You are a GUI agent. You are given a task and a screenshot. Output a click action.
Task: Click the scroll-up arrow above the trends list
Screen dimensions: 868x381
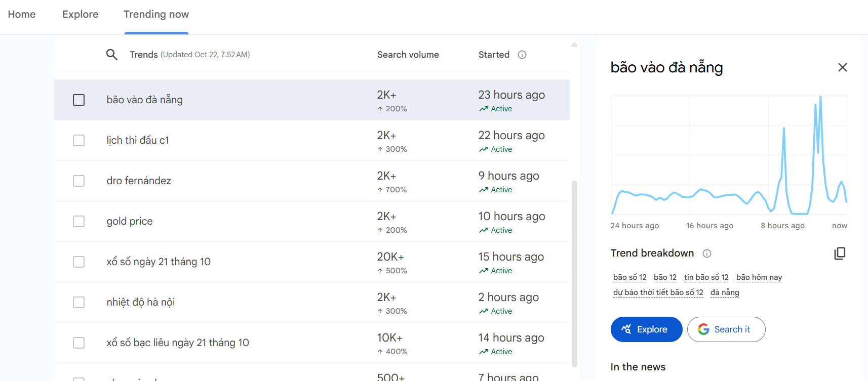574,45
